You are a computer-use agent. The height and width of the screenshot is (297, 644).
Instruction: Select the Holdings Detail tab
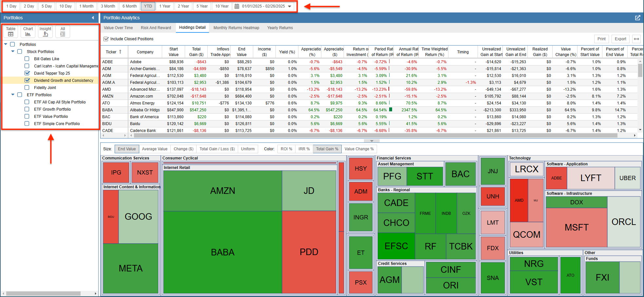(192, 28)
